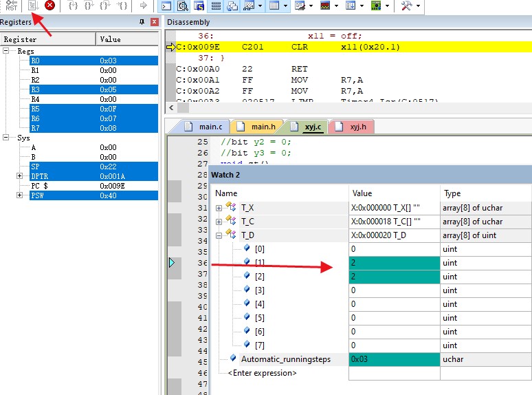
Task: Expand the DPTR register node
Action: [x=19, y=176]
